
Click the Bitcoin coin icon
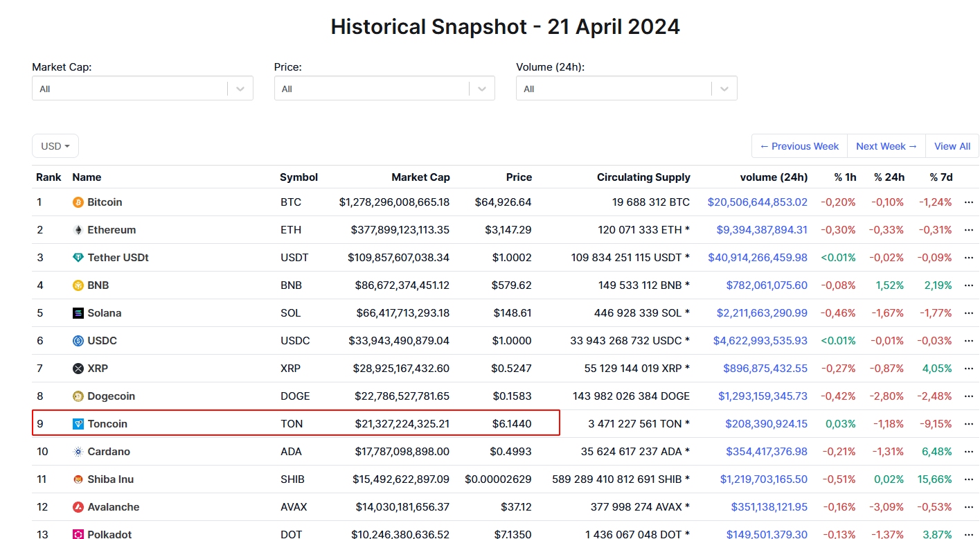[78, 202]
